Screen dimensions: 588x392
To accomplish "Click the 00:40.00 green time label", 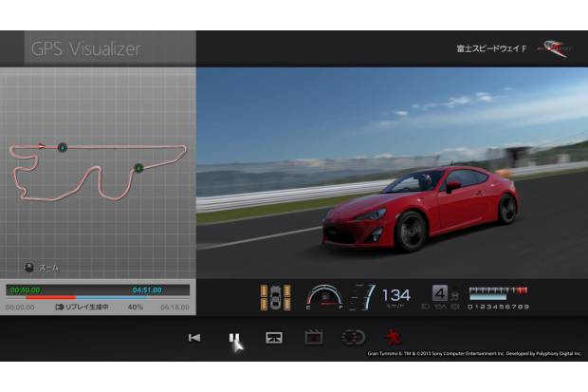I will pyautogui.click(x=25, y=290).
